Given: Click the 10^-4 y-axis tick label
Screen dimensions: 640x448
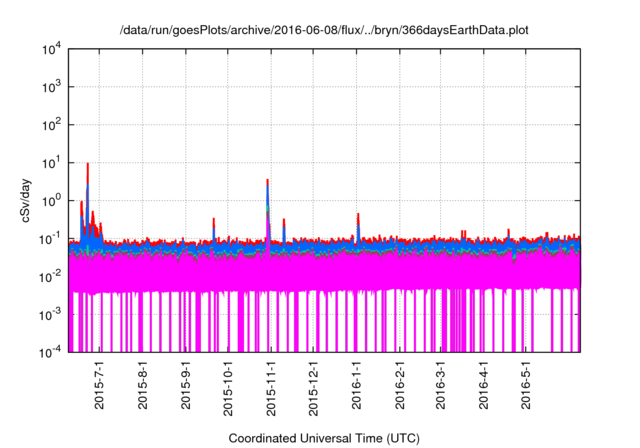Looking at the screenshot, I should coord(50,352).
